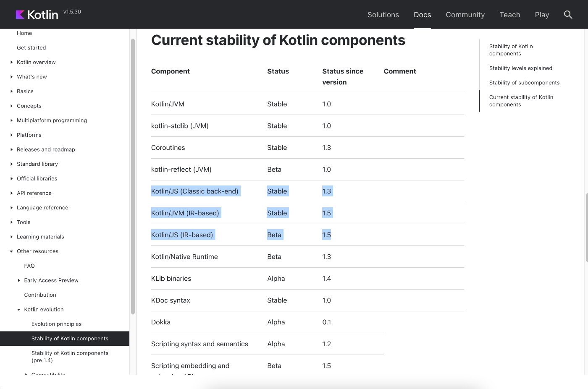The height and width of the screenshot is (389, 588).
Task: Click the kotlin-stdlib (JVM) cell
Action: [180, 126]
